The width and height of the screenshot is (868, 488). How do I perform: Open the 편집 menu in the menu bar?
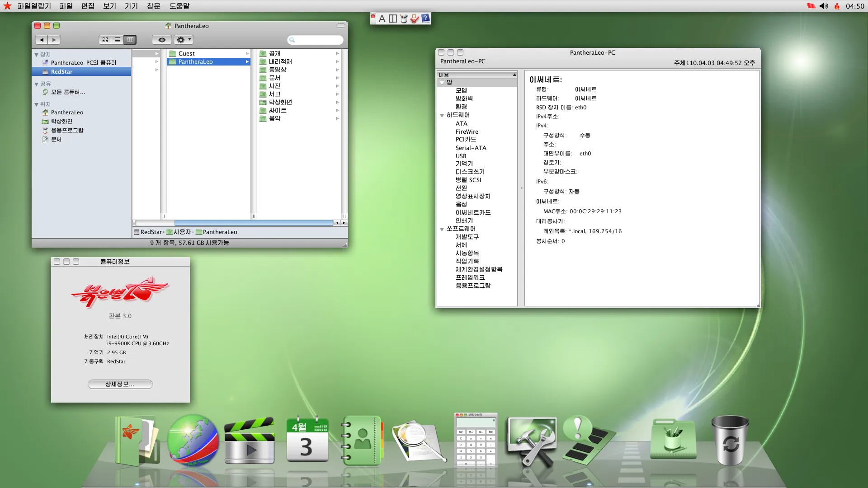88,6
